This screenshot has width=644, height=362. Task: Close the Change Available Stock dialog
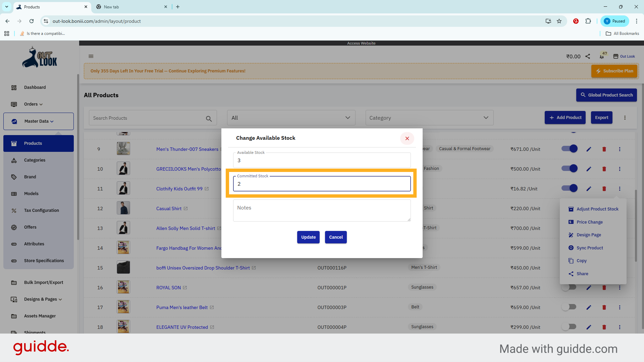(407, 138)
